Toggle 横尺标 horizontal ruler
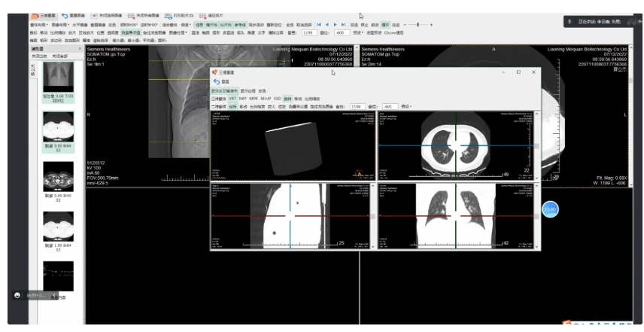644x332 pixels. (212, 25)
